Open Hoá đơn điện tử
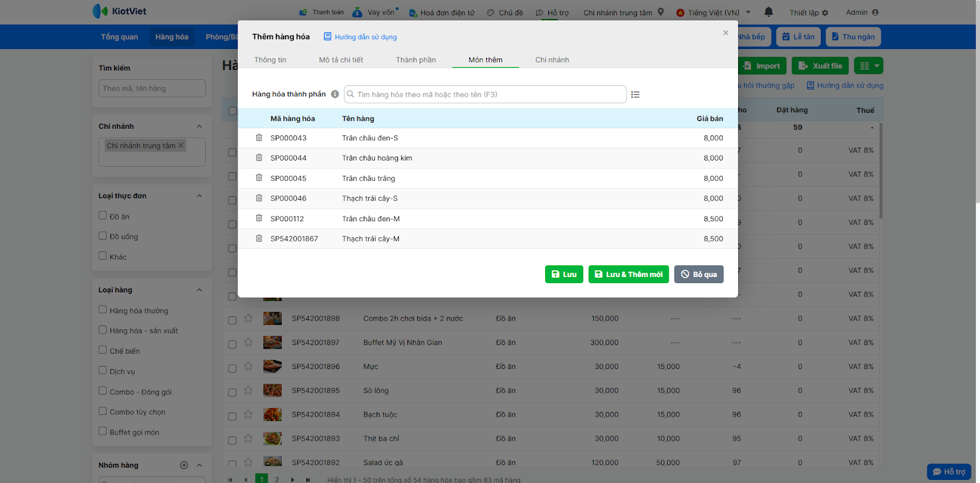 (442, 12)
